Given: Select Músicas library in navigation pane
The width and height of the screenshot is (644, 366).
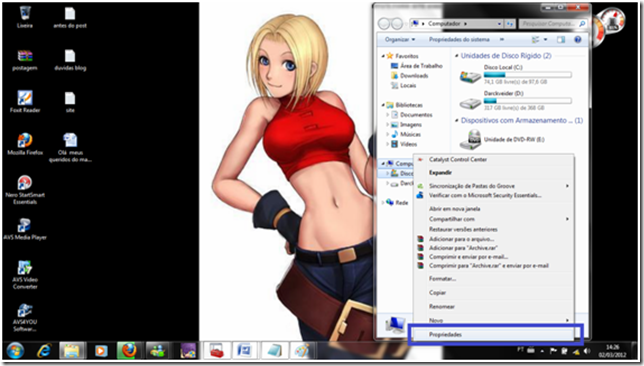Looking at the screenshot, I should (x=406, y=134).
